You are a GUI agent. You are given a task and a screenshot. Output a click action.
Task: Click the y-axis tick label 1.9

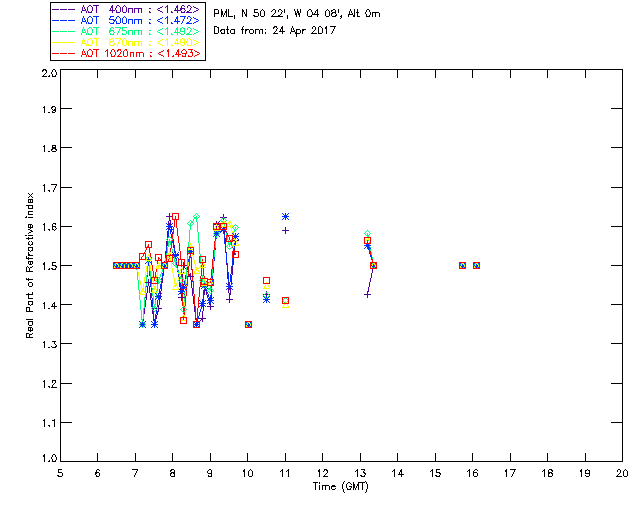point(49,109)
